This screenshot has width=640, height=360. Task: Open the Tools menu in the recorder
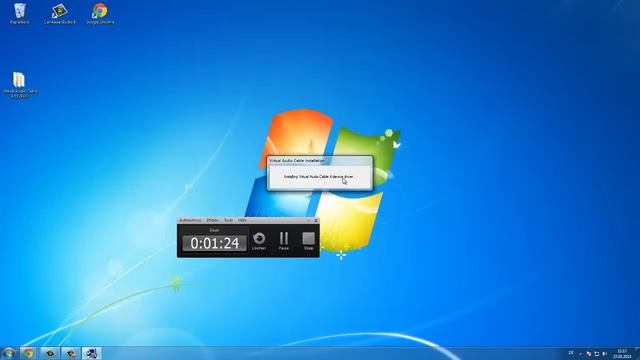tap(229, 220)
